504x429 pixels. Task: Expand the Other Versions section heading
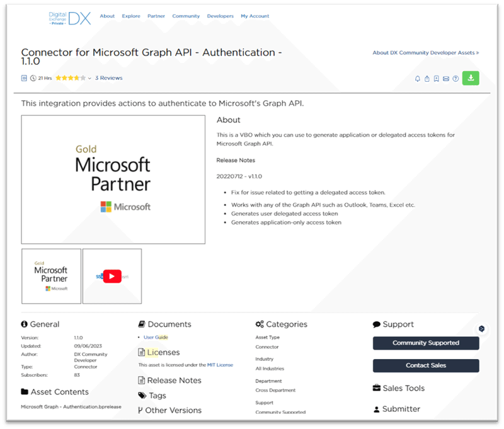173,410
